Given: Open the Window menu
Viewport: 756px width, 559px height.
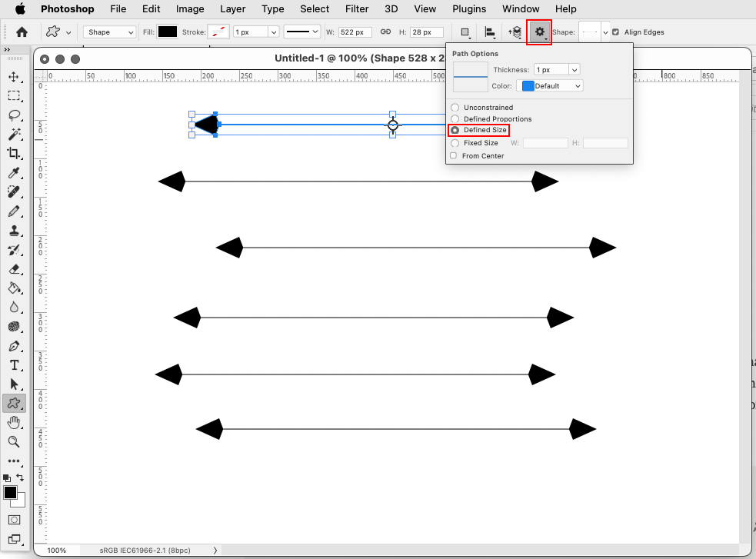Looking at the screenshot, I should coord(521,8).
